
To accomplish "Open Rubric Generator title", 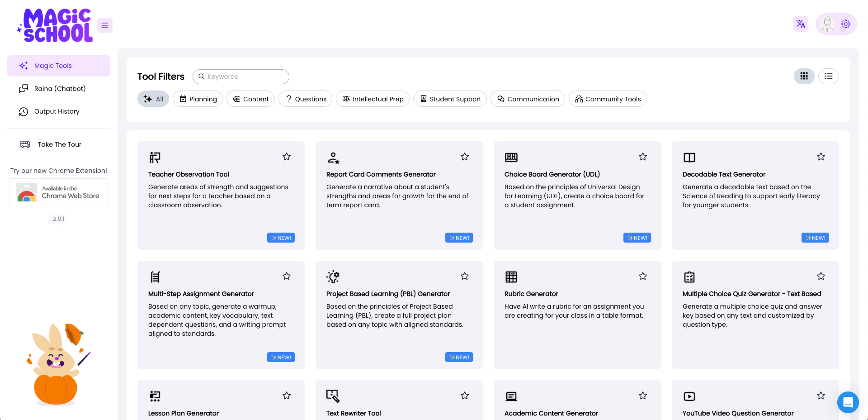I will 531,294.
